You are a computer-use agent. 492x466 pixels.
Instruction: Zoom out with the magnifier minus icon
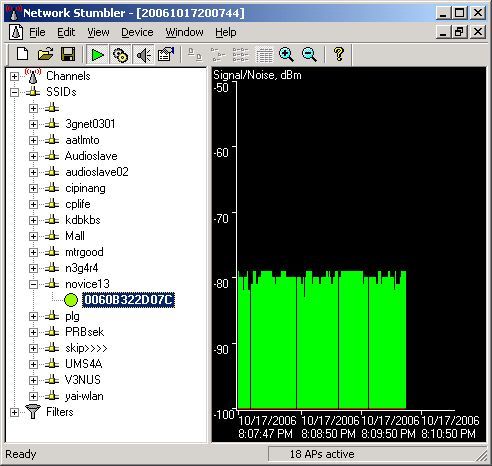tap(309, 54)
